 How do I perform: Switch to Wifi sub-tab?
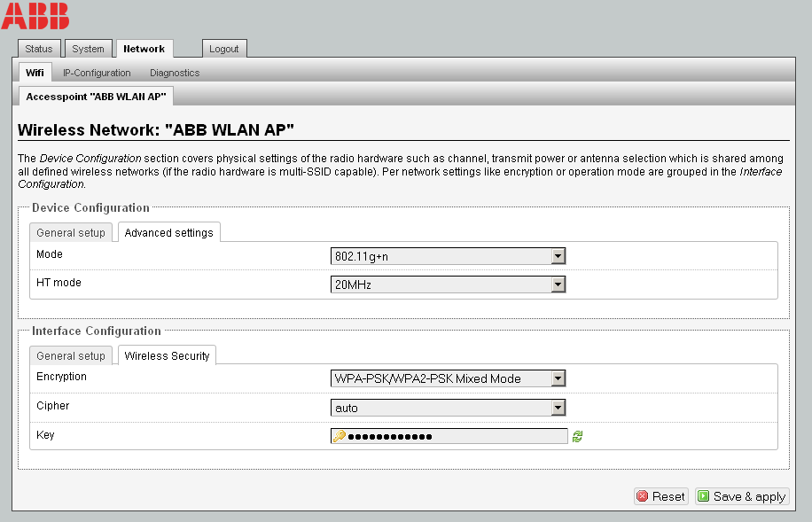click(x=35, y=73)
